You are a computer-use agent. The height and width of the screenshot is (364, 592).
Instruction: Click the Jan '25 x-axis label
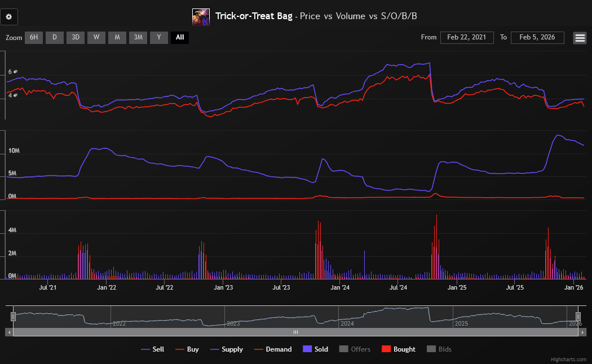click(x=457, y=287)
